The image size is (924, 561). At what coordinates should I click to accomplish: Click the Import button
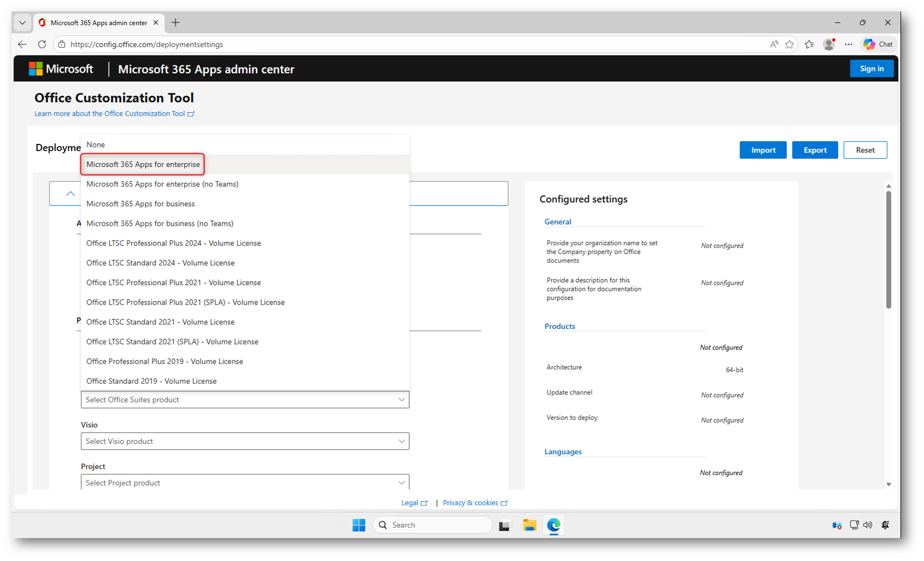(x=763, y=150)
